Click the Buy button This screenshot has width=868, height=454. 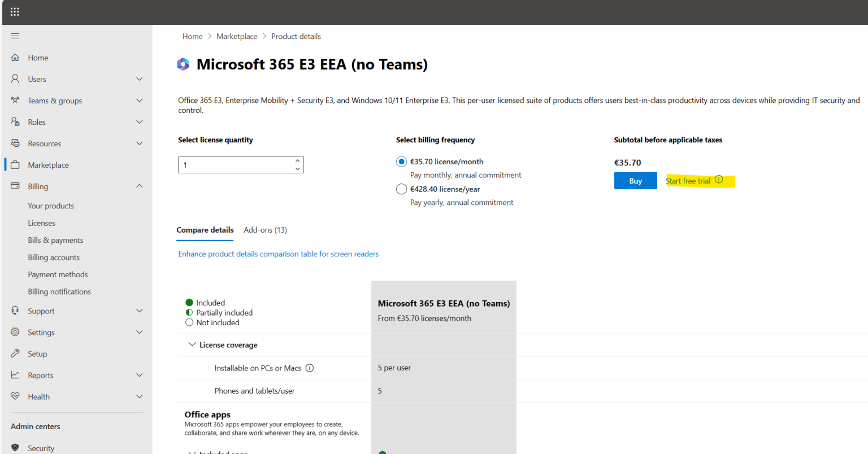635,180
